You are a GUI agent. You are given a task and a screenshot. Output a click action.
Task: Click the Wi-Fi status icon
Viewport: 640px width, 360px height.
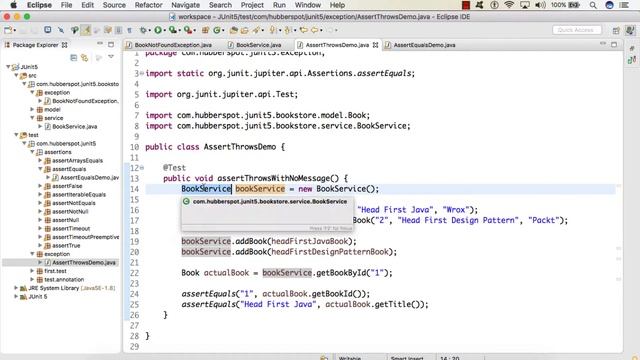pyautogui.click(x=509, y=5)
